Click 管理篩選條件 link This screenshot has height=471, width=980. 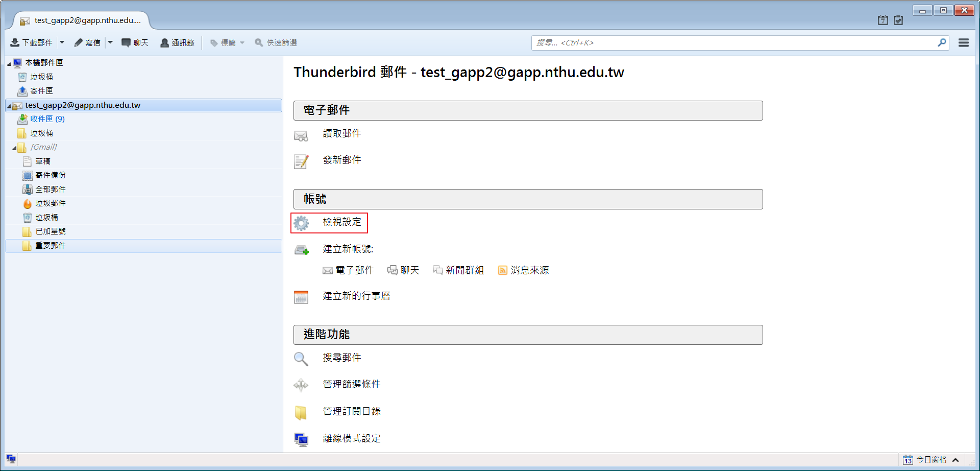(x=351, y=384)
